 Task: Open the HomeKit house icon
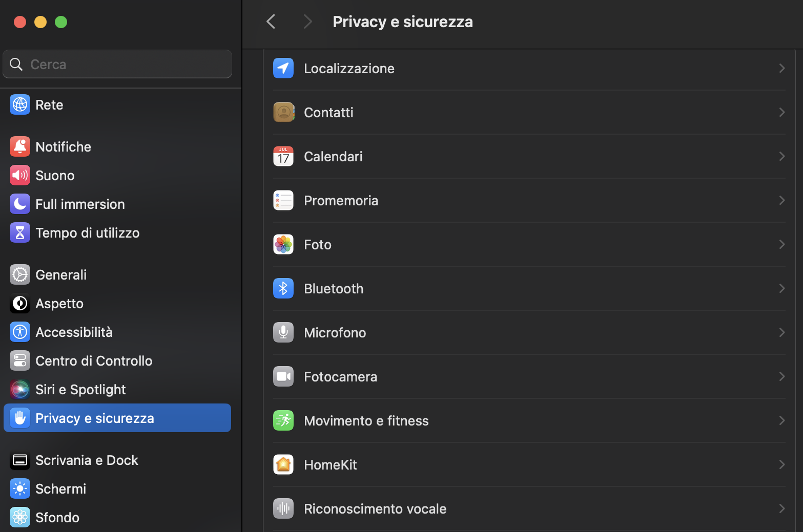pos(283,464)
